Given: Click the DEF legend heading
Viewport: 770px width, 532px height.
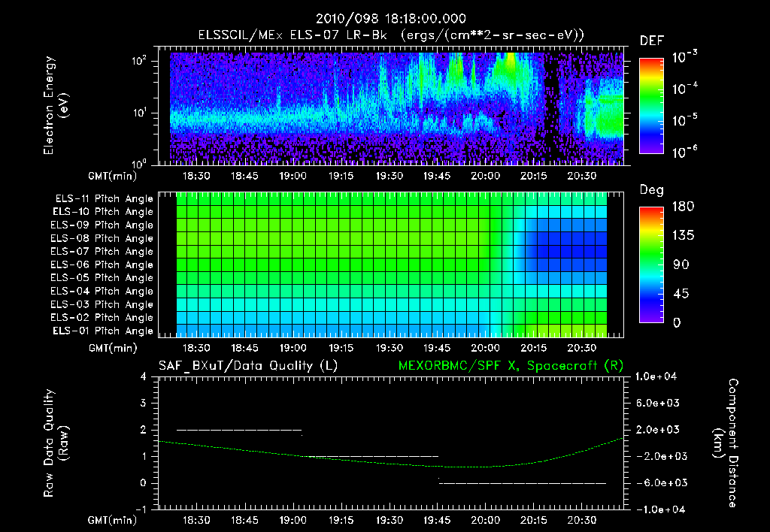Looking at the screenshot, I should [x=652, y=41].
